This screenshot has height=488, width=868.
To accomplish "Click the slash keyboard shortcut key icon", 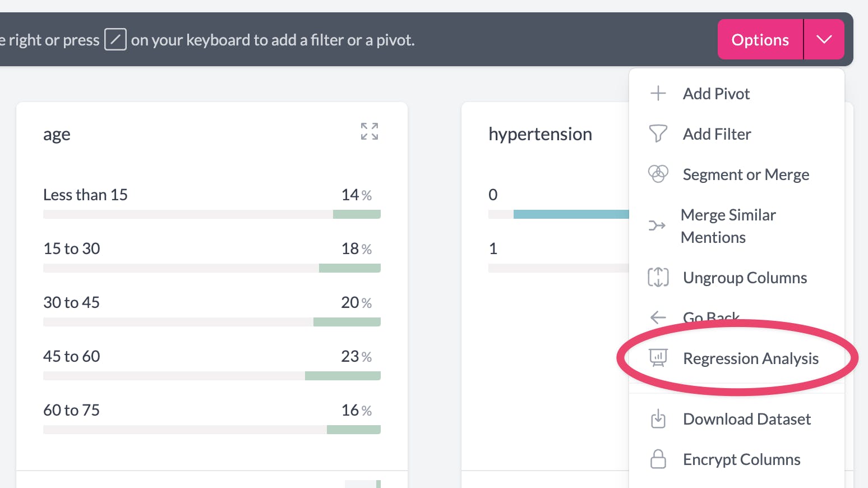I will pyautogui.click(x=116, y=40).
